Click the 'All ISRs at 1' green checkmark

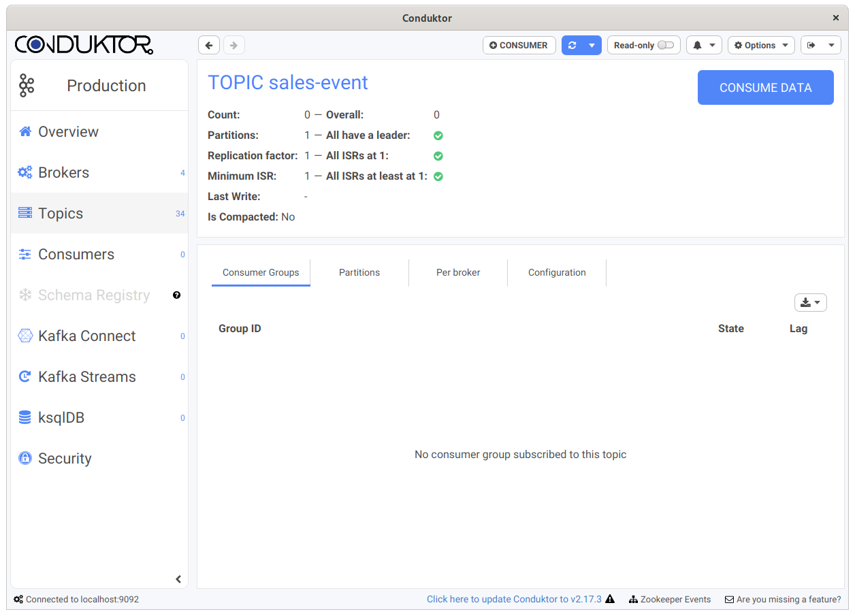[x=438, y=156]
